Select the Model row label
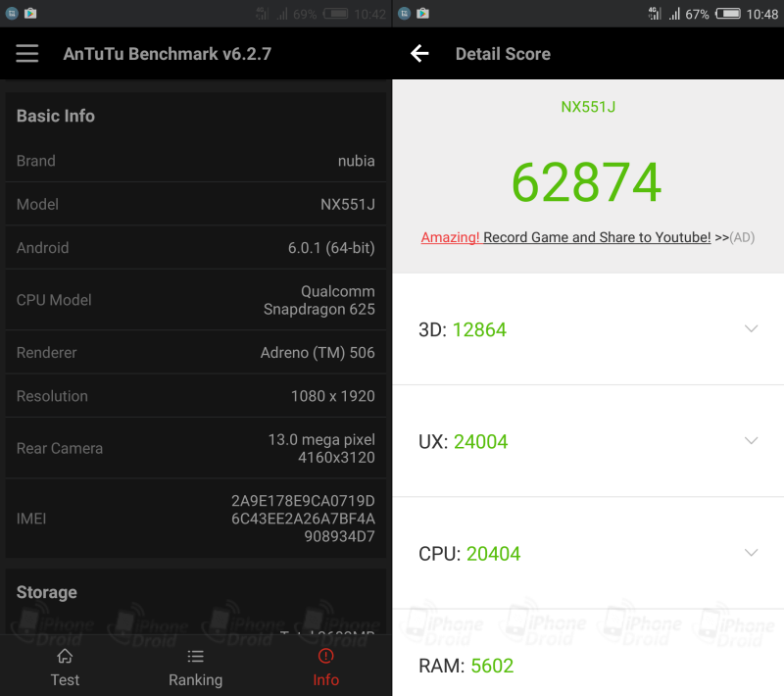Screen dimensions: 784x696 37,204
